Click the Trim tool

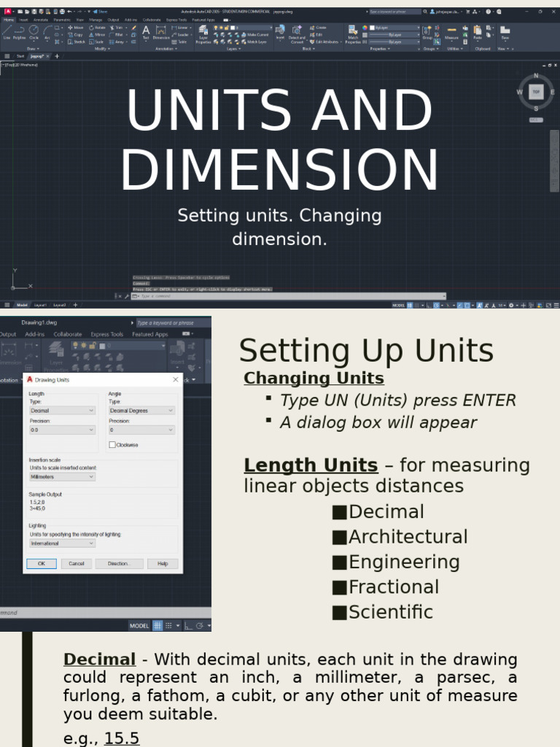(x=117, y=28)
